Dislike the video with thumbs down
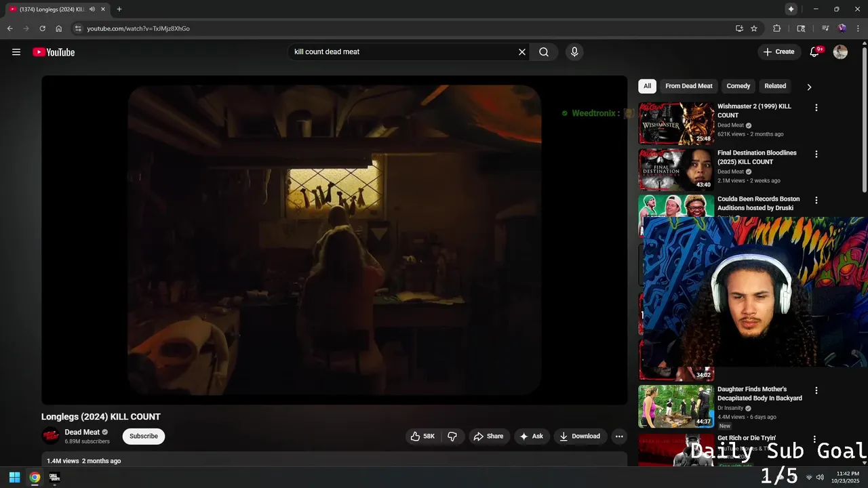The height and width of the screenshot is (488, 868). pyautogui.click(x=452, y=436)
